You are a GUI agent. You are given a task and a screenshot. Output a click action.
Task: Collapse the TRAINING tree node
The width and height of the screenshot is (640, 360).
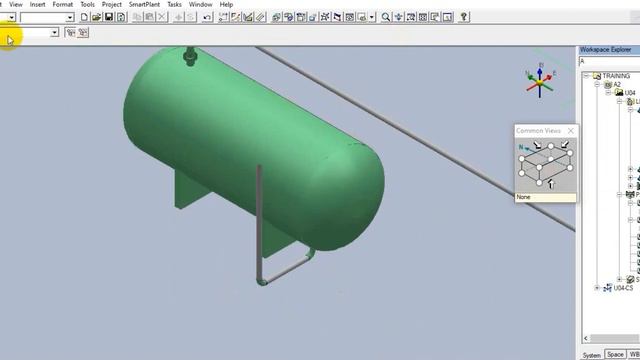(x=587, y=76)
